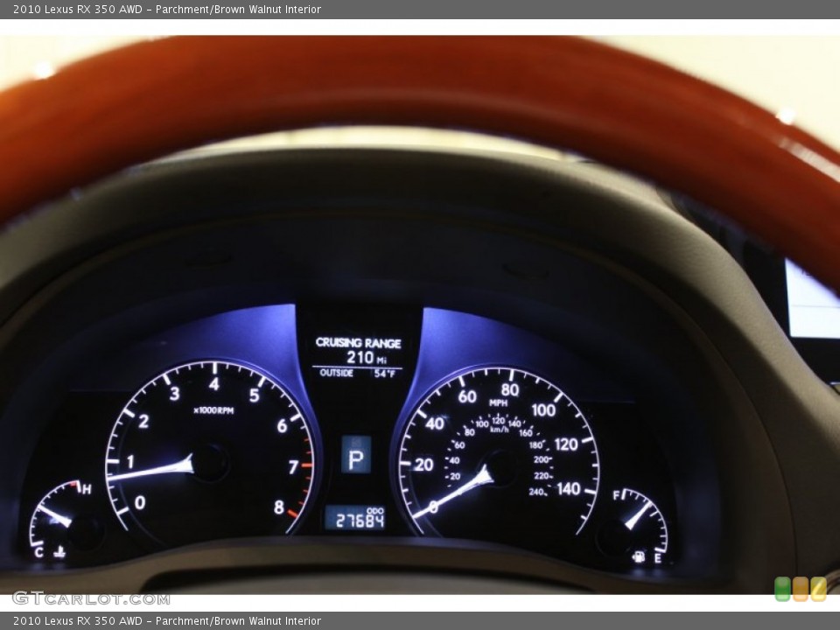Image resolution: width=840 pixels, height=630 pixels.
Task: Click the F mark on fuel gauge
Action: (x=617, y=495)
